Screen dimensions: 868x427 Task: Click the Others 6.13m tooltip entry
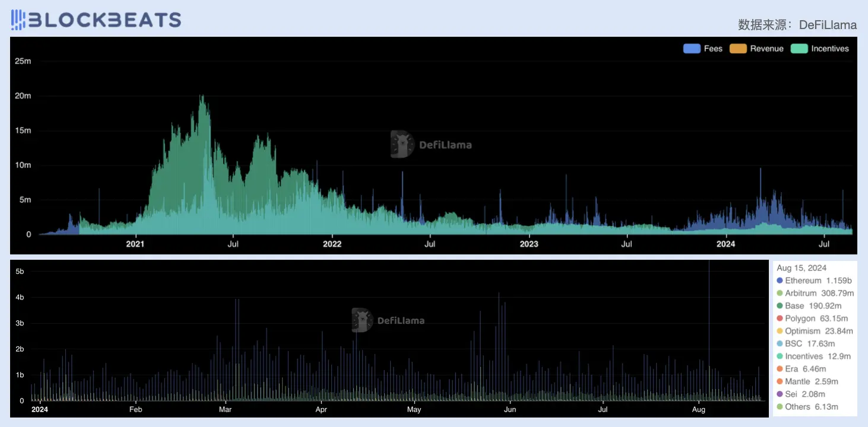tap(811, 406)
